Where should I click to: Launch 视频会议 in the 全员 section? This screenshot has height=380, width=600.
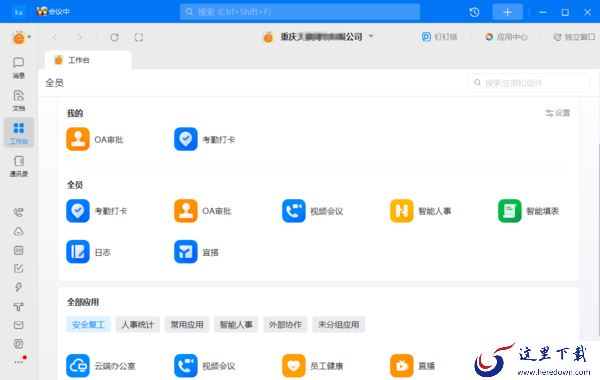click(x=313, y=211)
